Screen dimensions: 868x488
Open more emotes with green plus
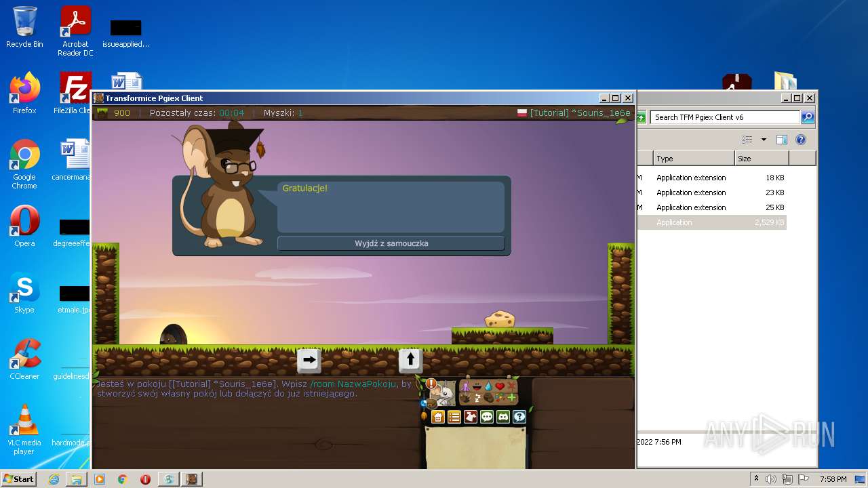point(511,398)
